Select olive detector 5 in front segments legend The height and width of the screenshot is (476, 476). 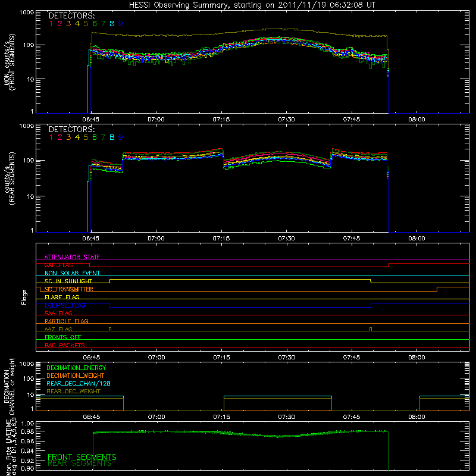86,24
